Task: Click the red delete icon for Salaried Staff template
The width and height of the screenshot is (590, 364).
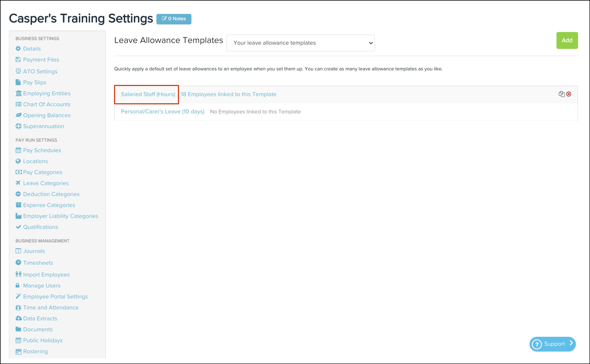Action: [x=569, y=94]
